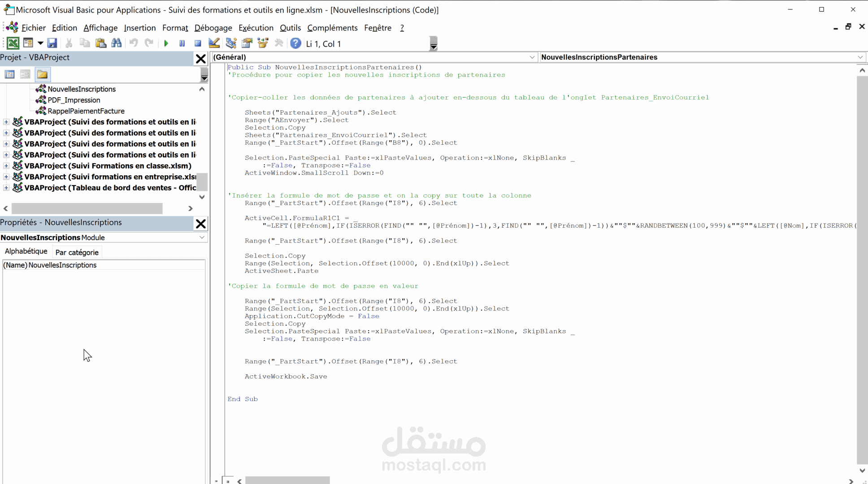Viewport: 868px width, 484px height.
Task: Click the Undo arrow icon
Action: tap(134, 43)
